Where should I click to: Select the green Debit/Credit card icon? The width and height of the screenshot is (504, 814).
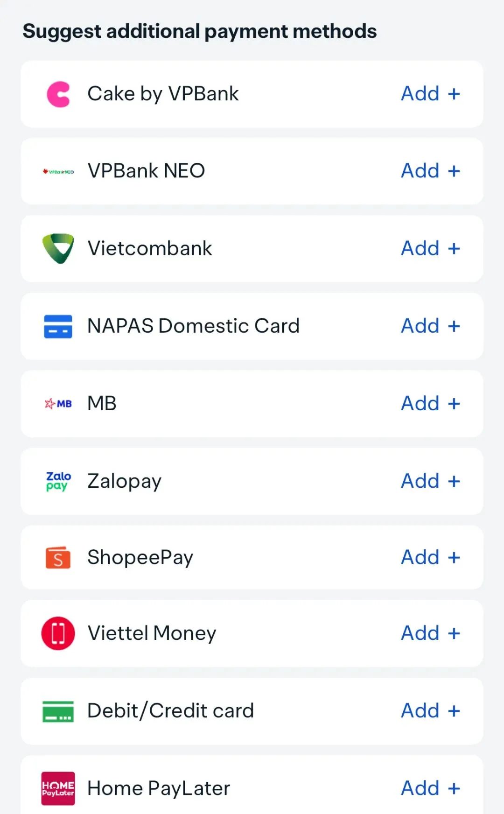(58, 711)
